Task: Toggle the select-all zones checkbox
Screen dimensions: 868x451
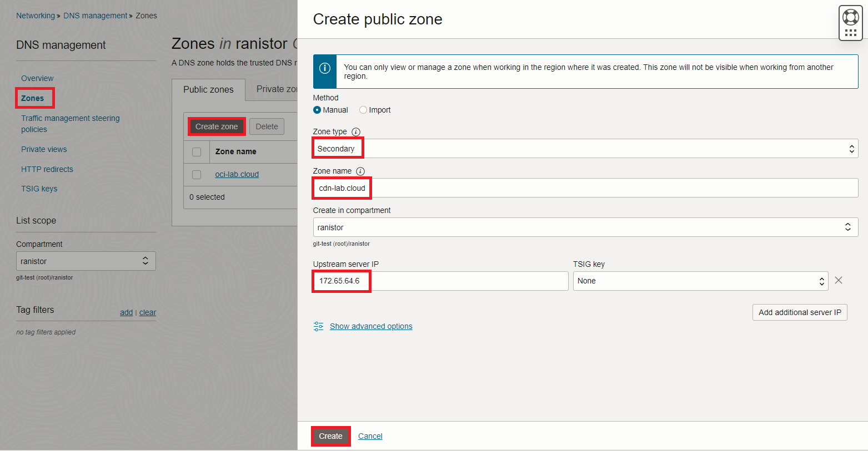Action: [x=197, y=152]
